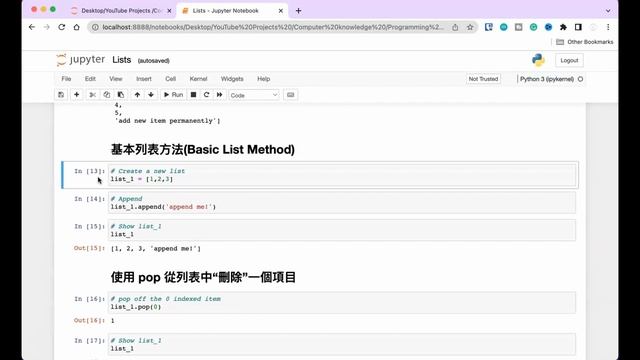Open Chrome three-dot menu
The height and width of the screenshot is (360, 640).
(x=608, y=27)
